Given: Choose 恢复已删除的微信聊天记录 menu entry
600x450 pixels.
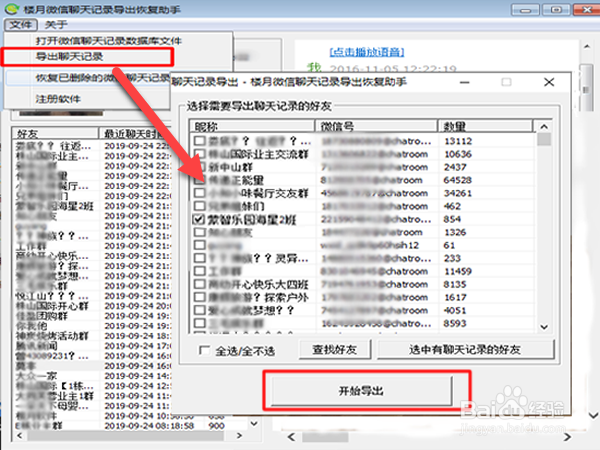Looking at the screenshot, I should (x=103, y=78).
